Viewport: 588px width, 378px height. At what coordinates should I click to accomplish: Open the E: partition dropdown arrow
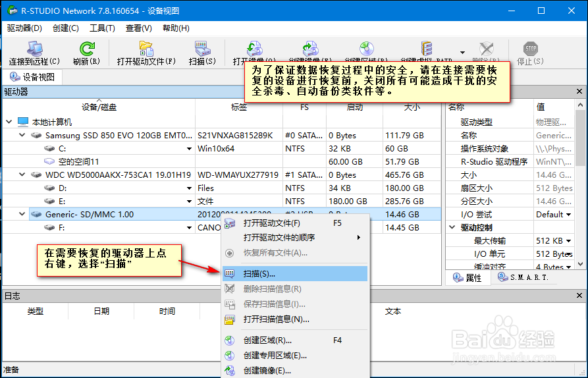(x=190, y=202)
